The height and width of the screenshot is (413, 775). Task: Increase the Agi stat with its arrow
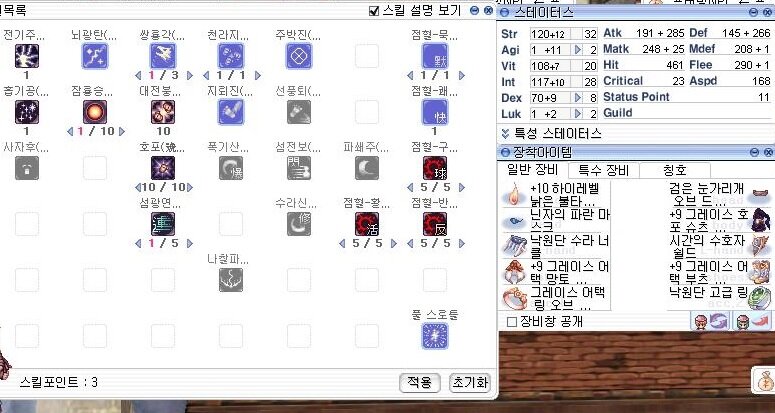[579, 50]
